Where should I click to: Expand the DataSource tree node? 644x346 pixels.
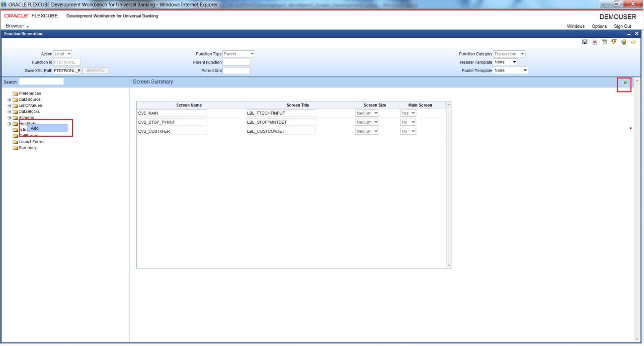click(9, 99)
